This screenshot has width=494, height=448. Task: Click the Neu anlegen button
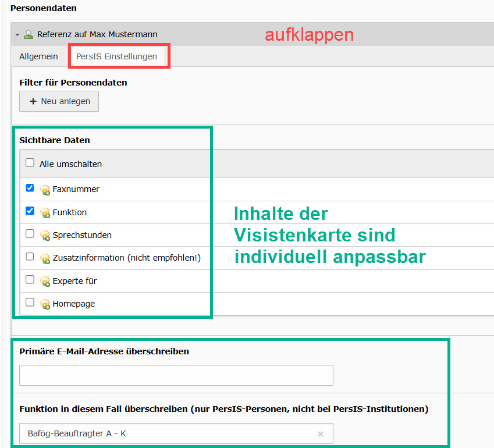point(59,101)
